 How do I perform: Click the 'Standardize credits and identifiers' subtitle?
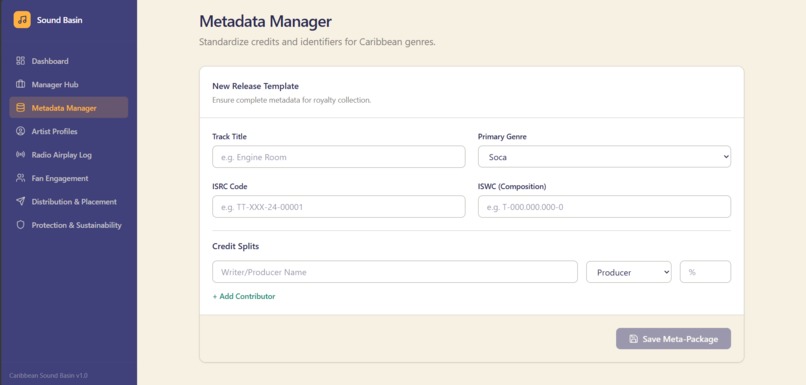[317, 42]
